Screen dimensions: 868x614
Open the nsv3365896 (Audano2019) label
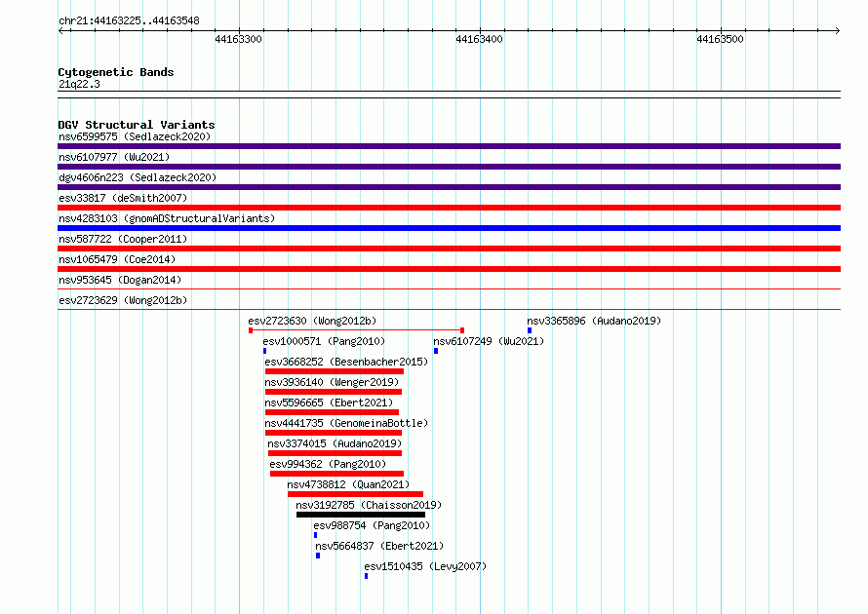pos(594,321)
